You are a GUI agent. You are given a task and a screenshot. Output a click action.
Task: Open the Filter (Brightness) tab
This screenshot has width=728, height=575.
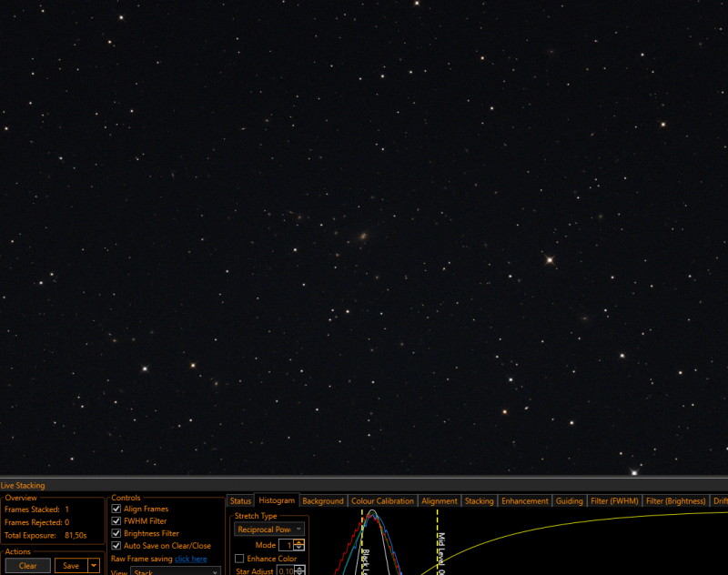[x=675, y=500]
